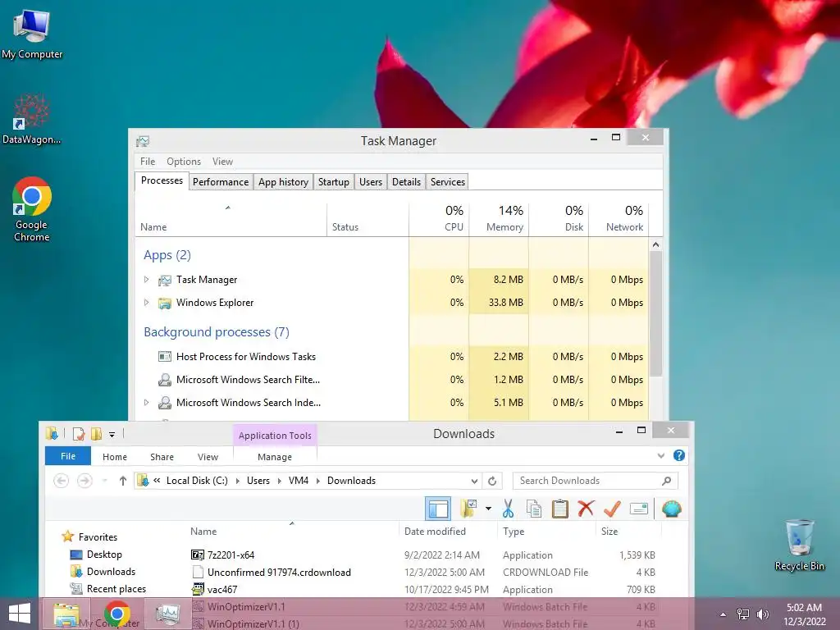
Task: Open the Task Manager Options menu
Action: (184, 162)
